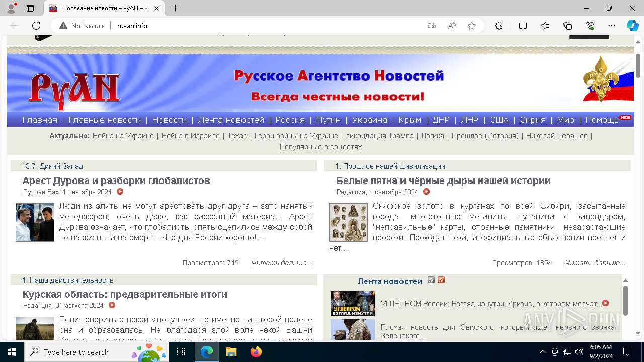Open the Россия menu item
This screenshot has height=362, width=644.
click(290, 120)
